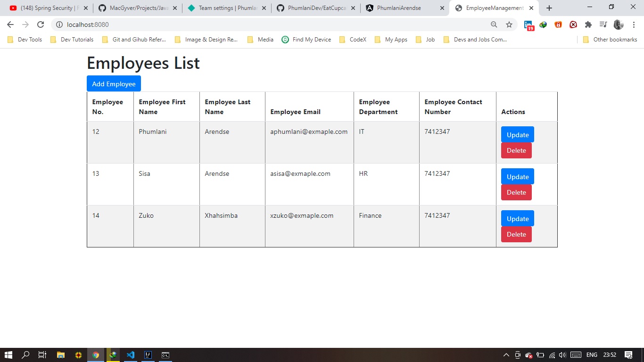Delete employee Zuko Xhahsimba
644x362 pixels.
[516, 234]
